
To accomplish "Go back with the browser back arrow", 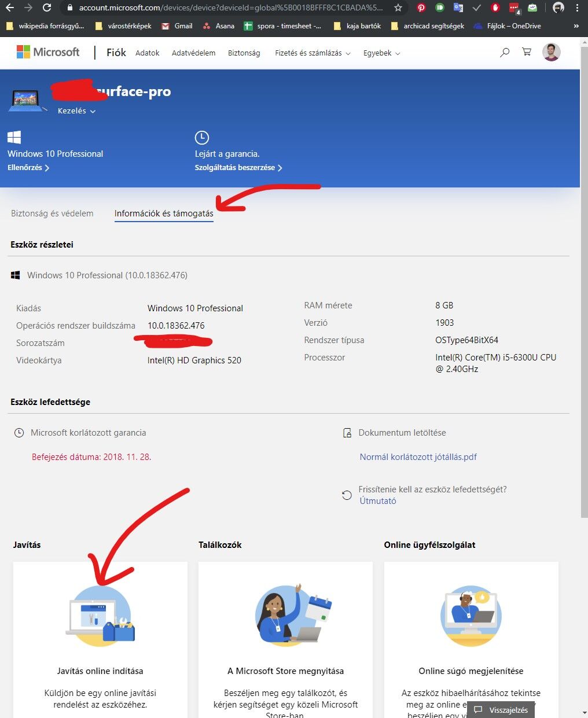I will coord(9,8).
